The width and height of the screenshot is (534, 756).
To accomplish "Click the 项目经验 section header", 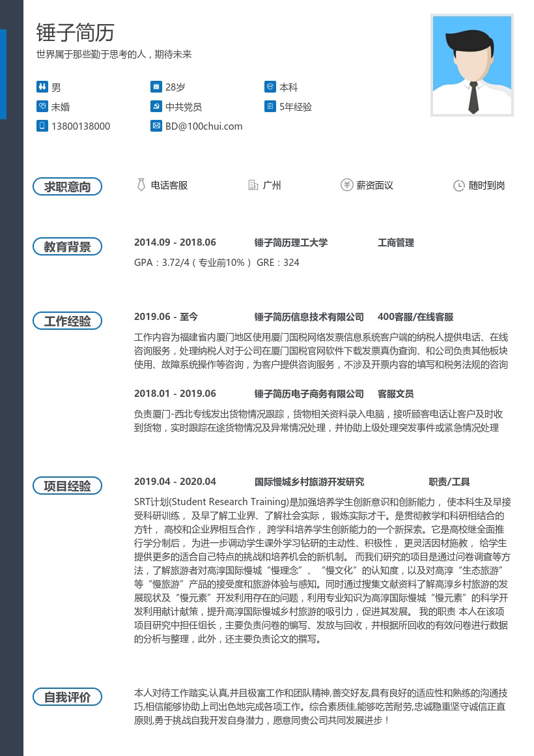I will (67, 486).
